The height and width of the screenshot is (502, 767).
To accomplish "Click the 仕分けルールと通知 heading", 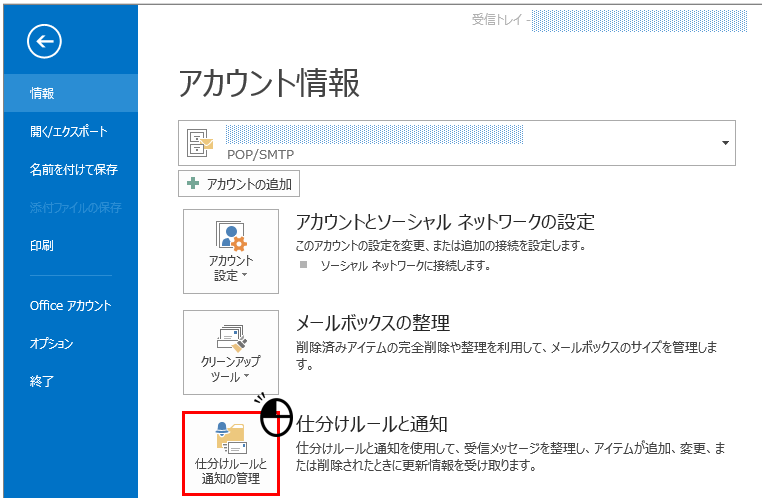I will point(372,424).
